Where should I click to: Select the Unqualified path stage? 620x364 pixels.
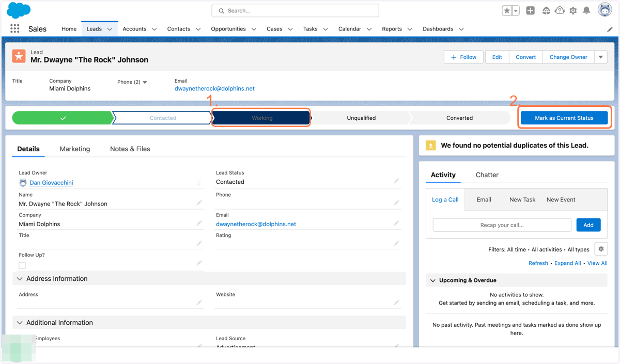361,118
